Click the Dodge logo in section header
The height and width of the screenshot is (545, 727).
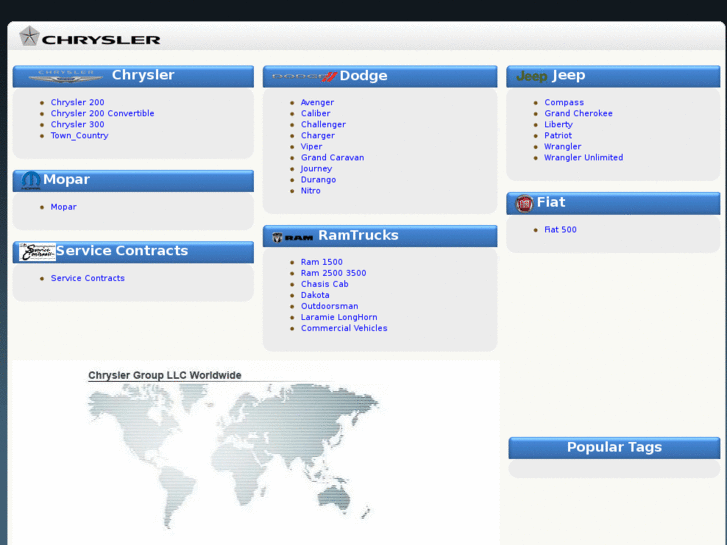[x=304, y=77]
